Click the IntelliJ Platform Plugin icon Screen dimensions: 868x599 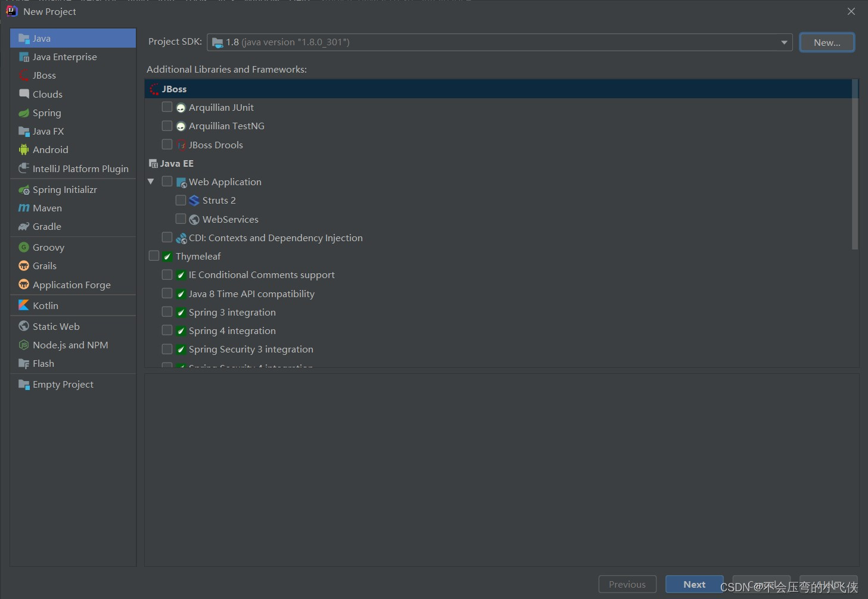pyautogui.click(x=24, y=169)
